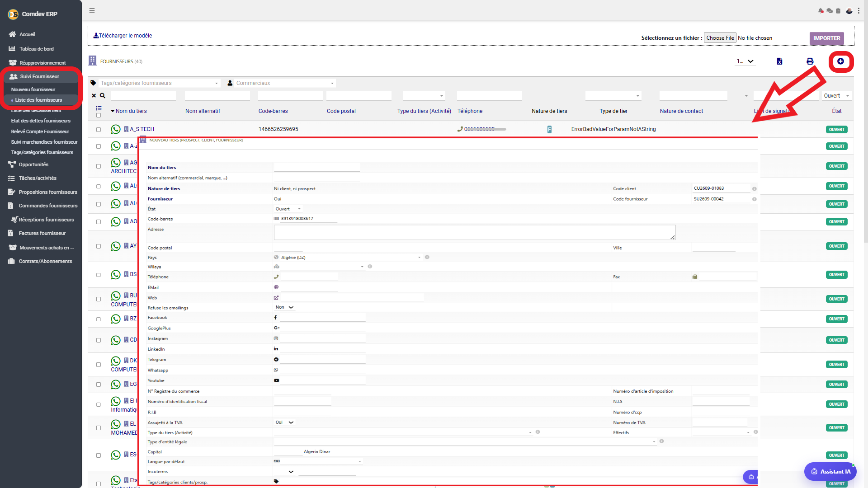The height and width of the screenshot is (488, 868).
Task: Print the suppliers list
Action: tap(810, 61)
